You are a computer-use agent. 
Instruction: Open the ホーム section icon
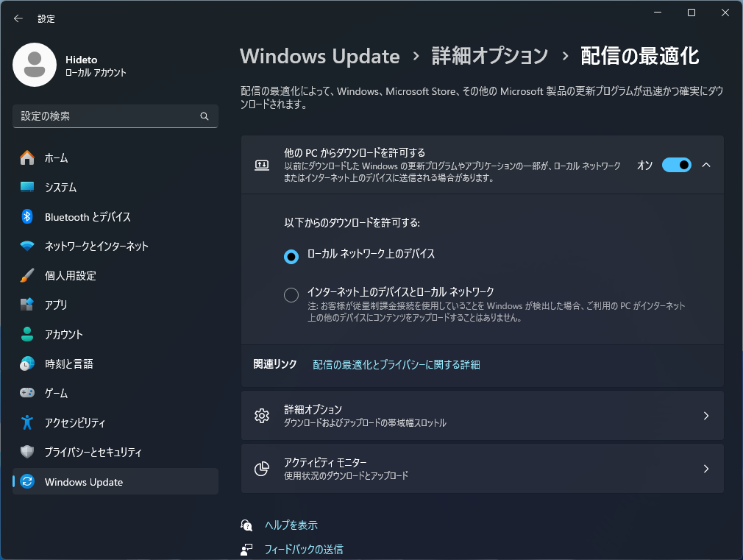point(21,158)
